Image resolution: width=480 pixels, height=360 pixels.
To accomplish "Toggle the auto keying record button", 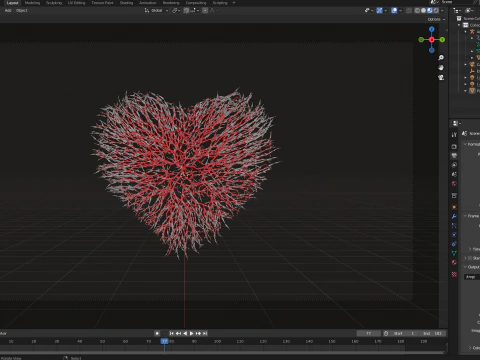I will pyautogui.click(x=157, y=333).
